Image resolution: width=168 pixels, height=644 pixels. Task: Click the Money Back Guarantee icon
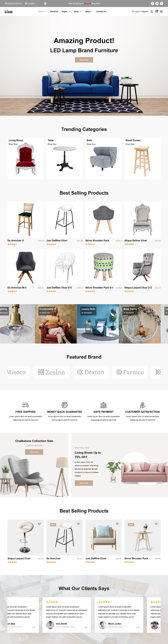click(65, 405)
